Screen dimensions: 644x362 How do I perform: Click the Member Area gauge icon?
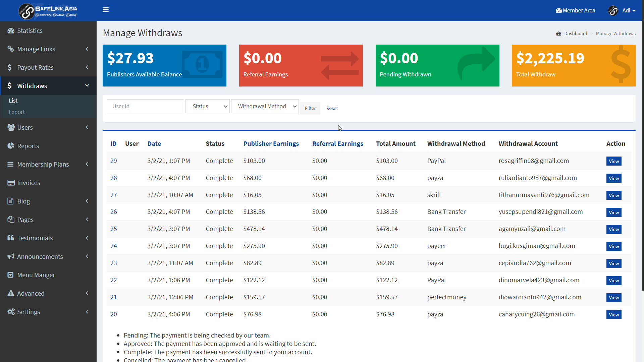click(x=558, y=11)
